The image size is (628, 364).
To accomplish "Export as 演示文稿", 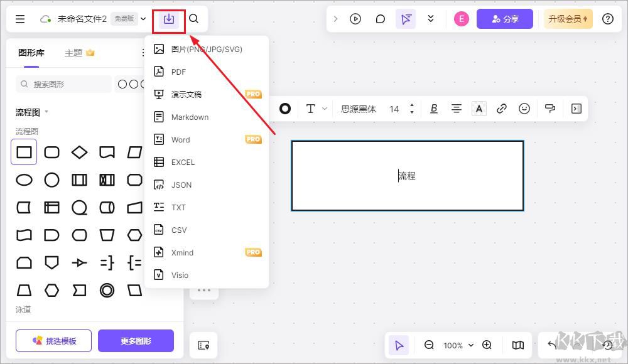I will [207, 95].
